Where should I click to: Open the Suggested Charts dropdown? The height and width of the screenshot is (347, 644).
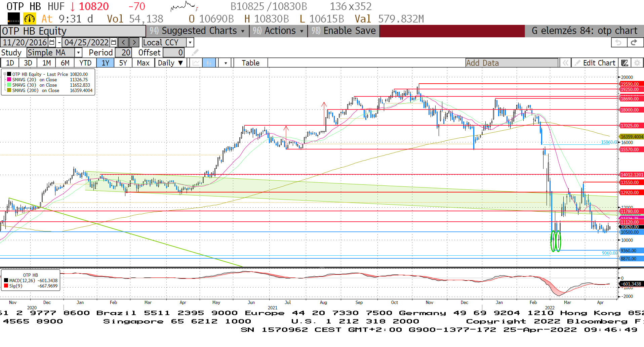(197, 31)
